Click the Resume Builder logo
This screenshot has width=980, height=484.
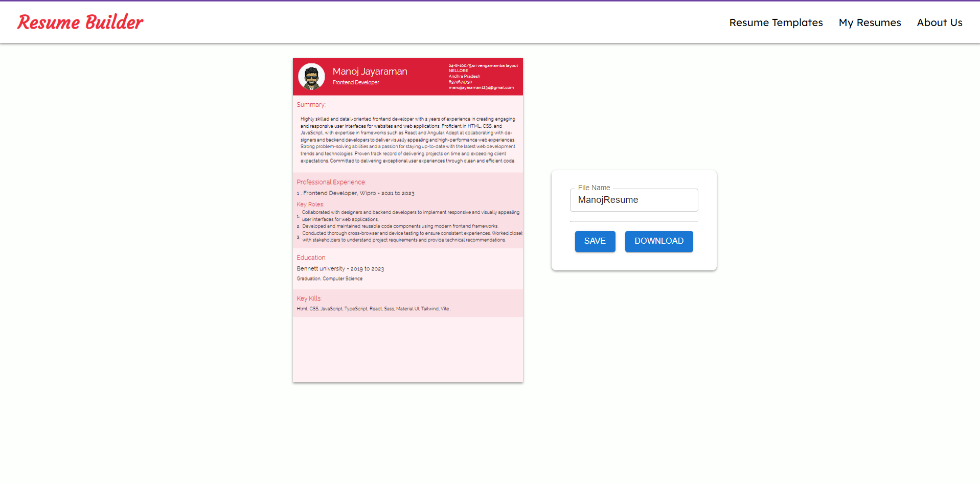[80, 21]
